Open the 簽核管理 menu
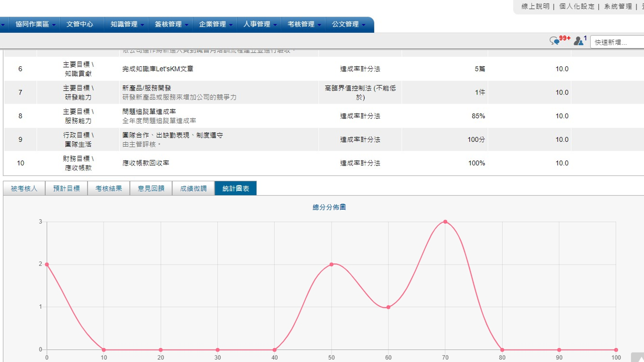This screenshot has width=644, height=362. [x=171, y=24]
